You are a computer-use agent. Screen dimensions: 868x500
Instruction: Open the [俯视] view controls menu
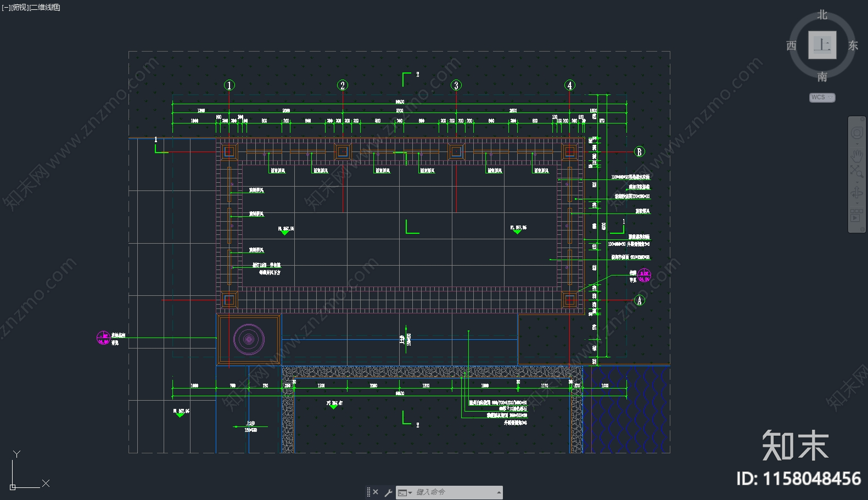(x=20, y=7)
